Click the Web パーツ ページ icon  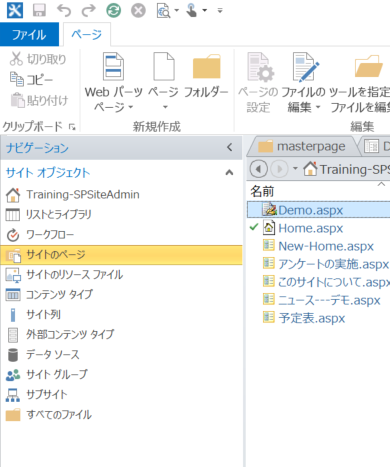pos(113,66)
